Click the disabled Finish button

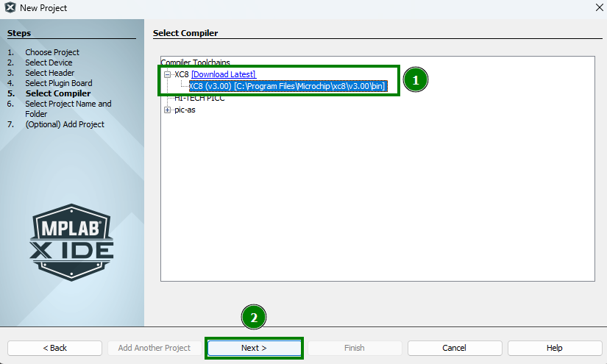pyautogui.click(x=354, y=348)
